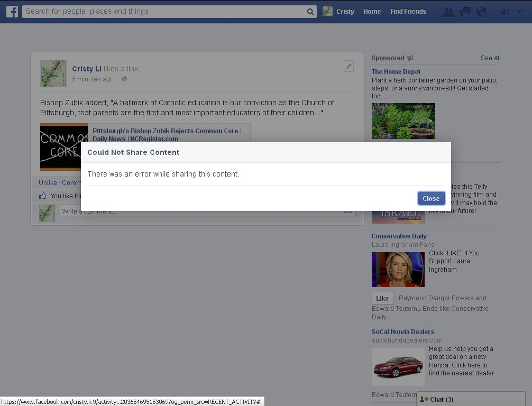Open the Conservative Daily ad title
Screen dimensions: 532x406
(x=399, y=236)
